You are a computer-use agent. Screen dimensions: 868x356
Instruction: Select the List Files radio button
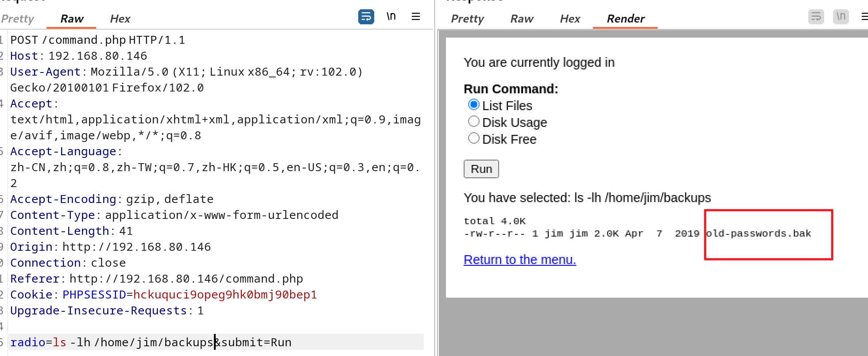tap(474, 105)
